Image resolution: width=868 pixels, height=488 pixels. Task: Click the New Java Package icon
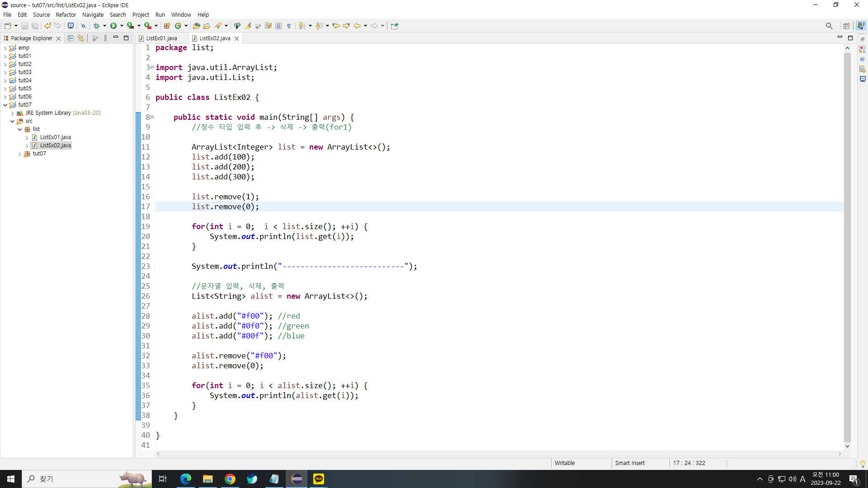click(167, 26)
